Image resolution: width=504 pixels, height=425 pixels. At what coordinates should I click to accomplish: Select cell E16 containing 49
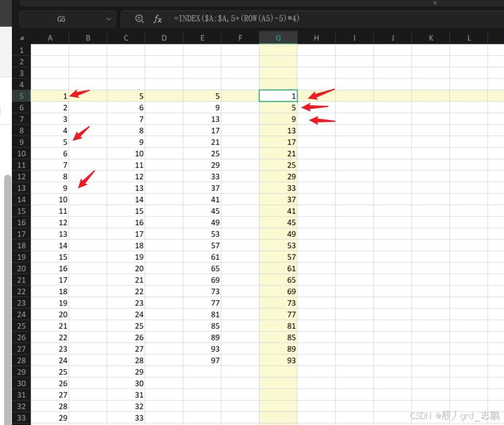point(202,222)
